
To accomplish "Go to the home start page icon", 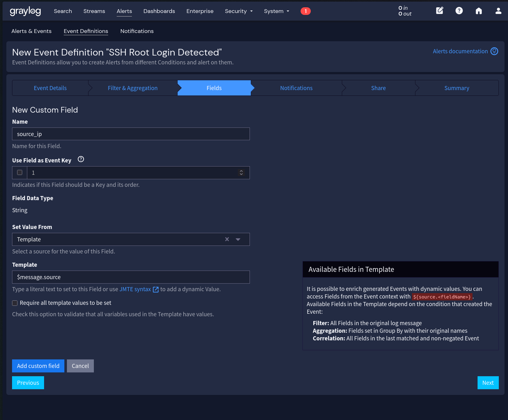I will pos(479,11).
